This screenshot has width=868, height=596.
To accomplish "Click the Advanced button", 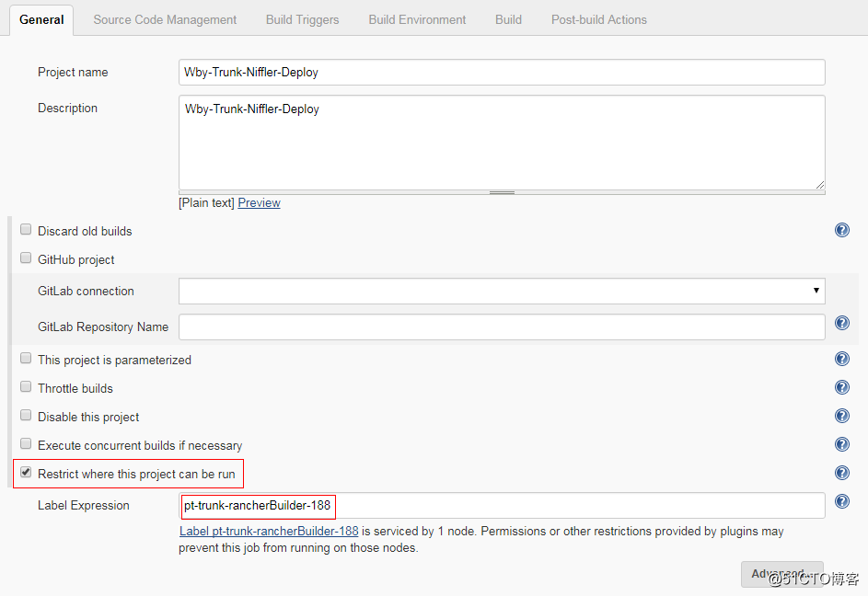I will 781,575.
